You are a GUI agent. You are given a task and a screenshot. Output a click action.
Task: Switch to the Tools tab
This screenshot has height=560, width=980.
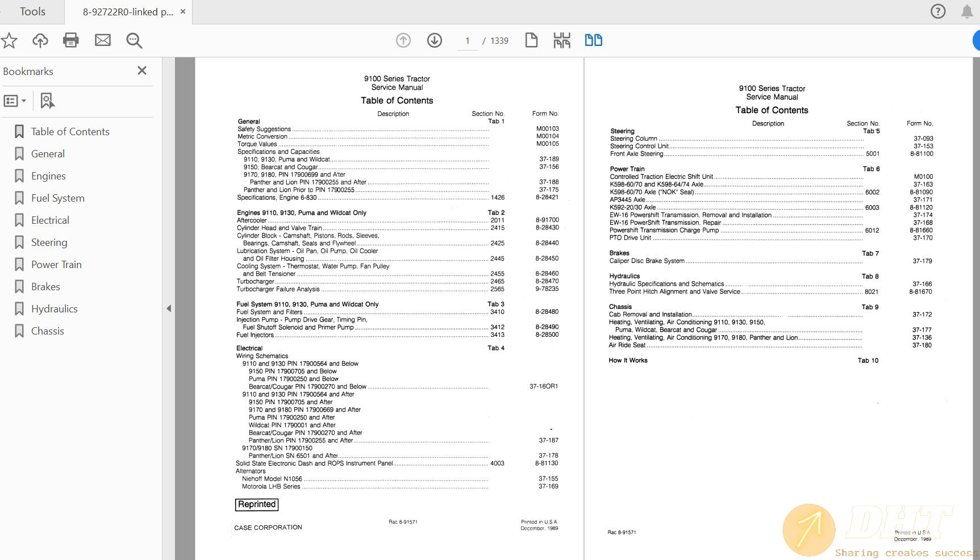[32, 11]
